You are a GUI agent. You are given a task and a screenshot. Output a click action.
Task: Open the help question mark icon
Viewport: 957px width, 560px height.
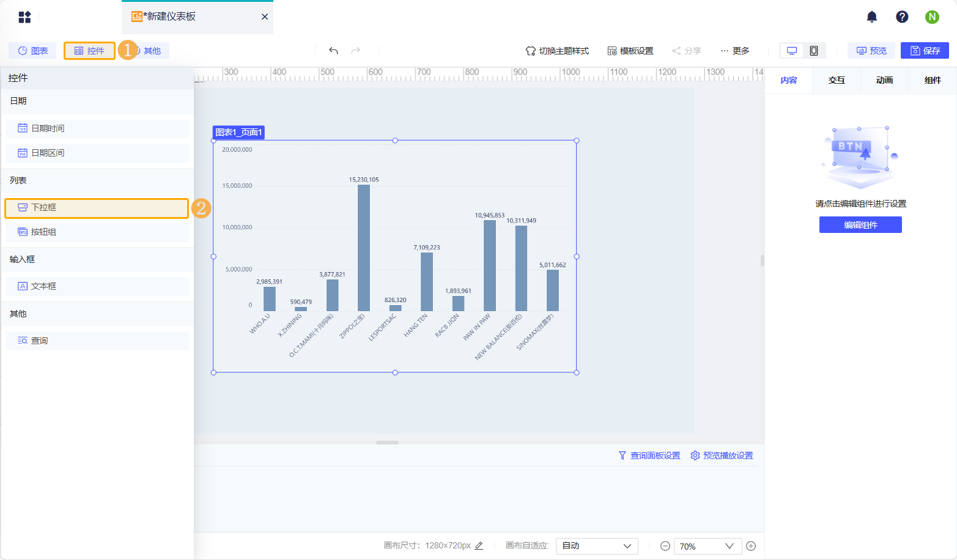coord(902,17)
